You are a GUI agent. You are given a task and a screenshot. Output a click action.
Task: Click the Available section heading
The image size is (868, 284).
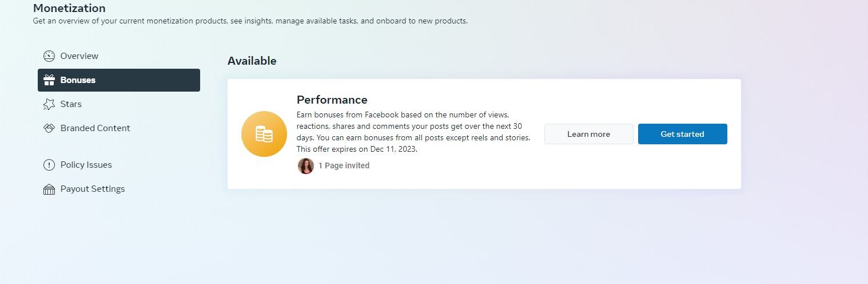click(x=252, y=61)
